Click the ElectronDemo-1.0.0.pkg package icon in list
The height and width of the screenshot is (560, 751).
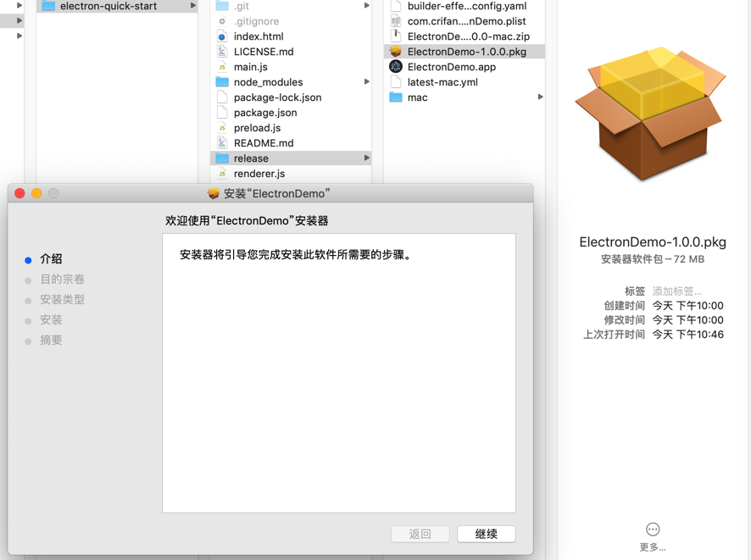point(396,51)
